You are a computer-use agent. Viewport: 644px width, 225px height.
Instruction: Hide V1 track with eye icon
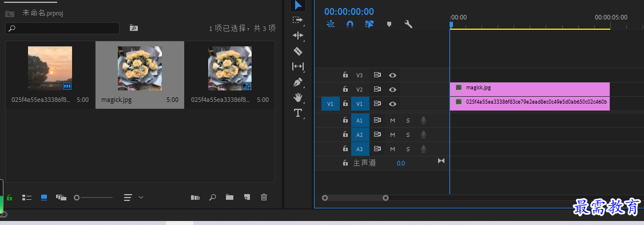point(393,104)
